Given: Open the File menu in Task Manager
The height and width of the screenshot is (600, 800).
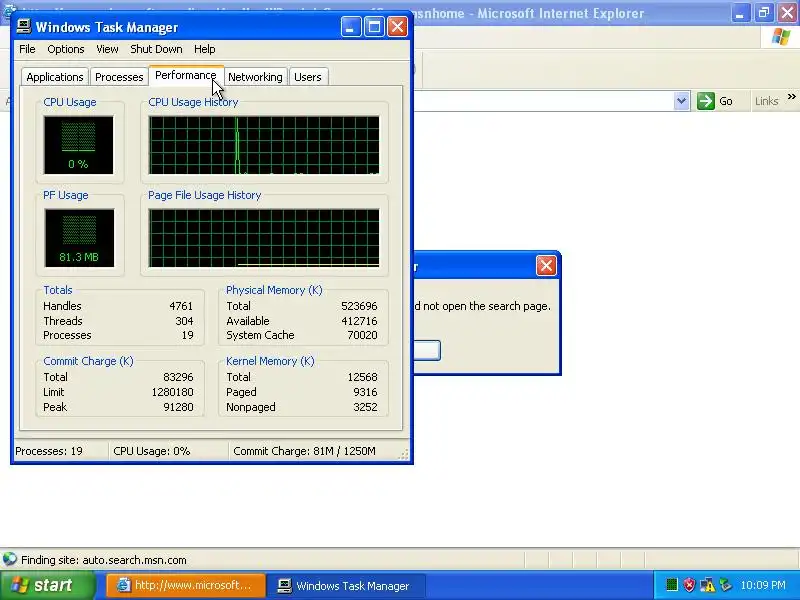Looking at the screenshot, I should [x=27, y=49].
